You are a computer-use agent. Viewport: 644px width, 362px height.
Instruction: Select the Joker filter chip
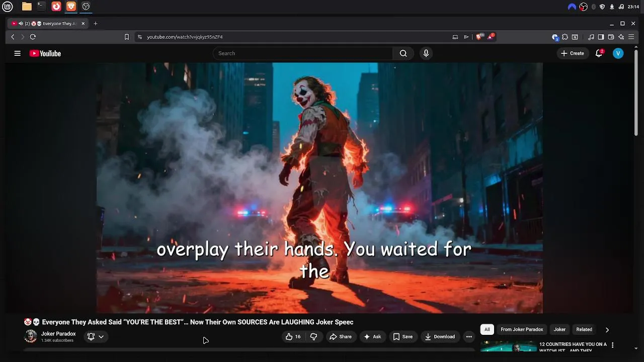click(559, 329)
